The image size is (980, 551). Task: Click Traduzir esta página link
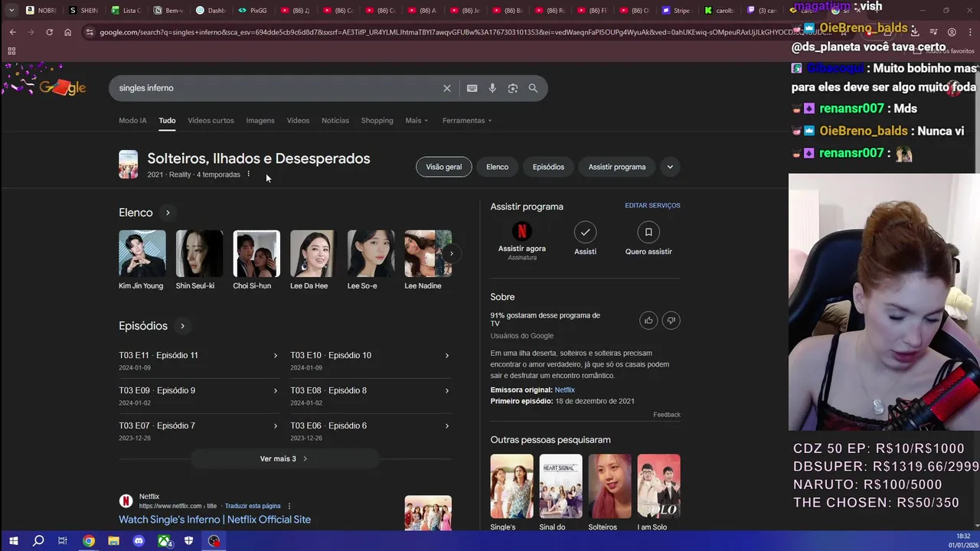click(253, 506)
